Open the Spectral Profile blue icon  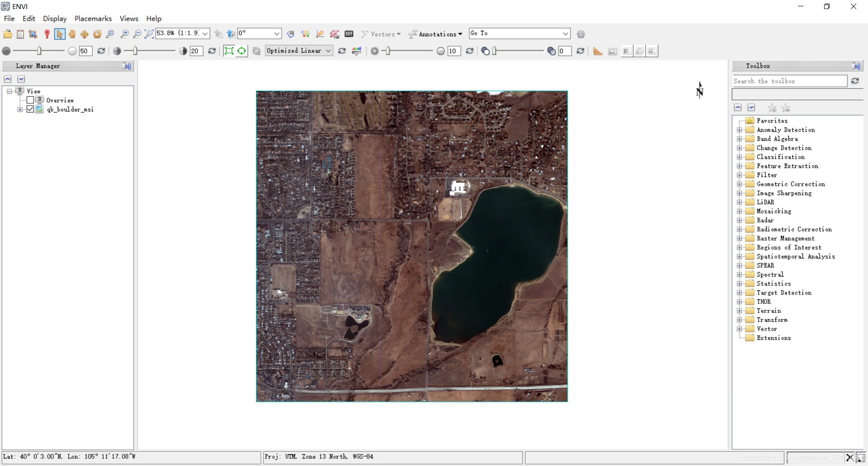tap(291, 34)
